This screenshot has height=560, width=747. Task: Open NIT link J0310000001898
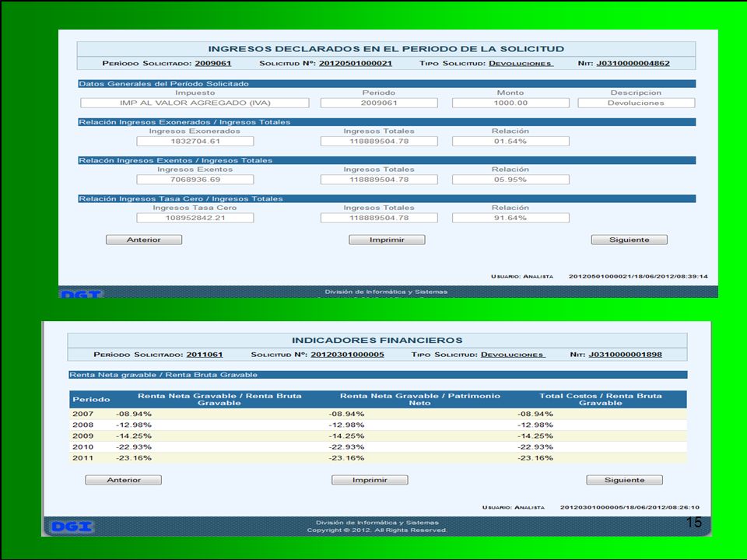625,355
